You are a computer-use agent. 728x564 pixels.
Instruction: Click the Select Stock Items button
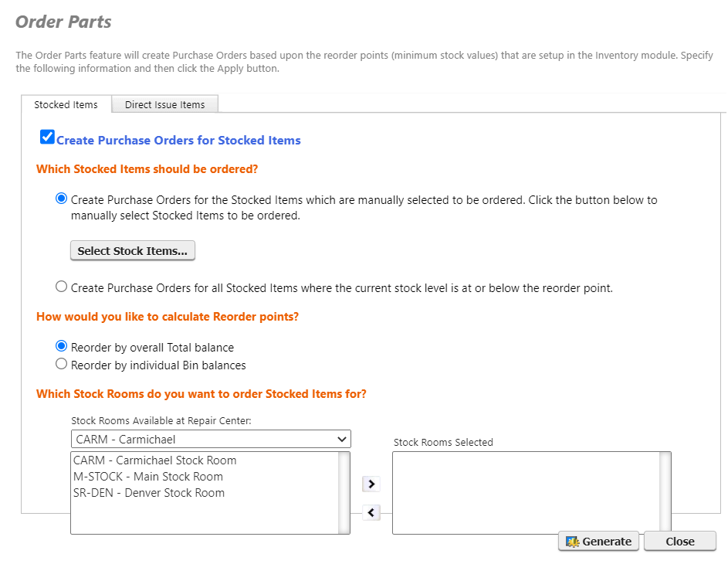(132, 250)
